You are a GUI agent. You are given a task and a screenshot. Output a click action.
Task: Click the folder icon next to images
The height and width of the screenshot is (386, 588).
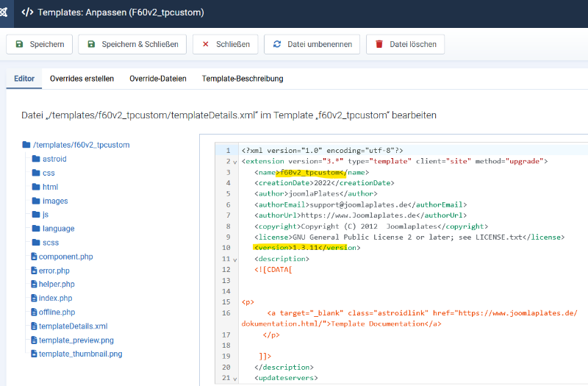click(36, 201)
